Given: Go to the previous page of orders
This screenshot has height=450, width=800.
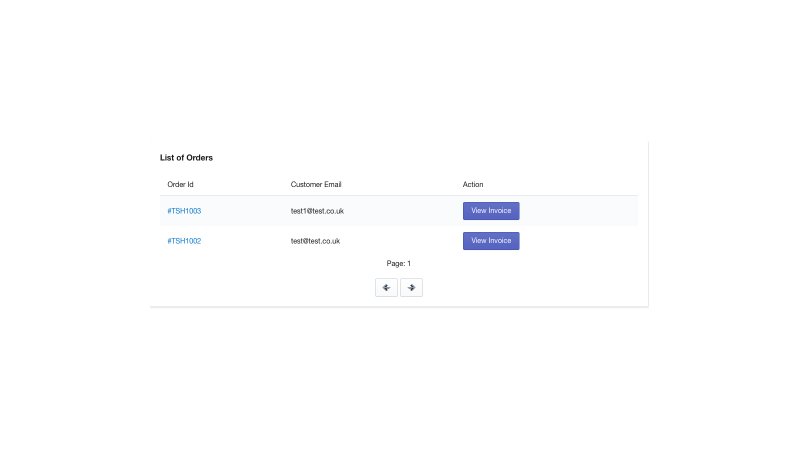Looking at the screenshot, I should (386, 288).
